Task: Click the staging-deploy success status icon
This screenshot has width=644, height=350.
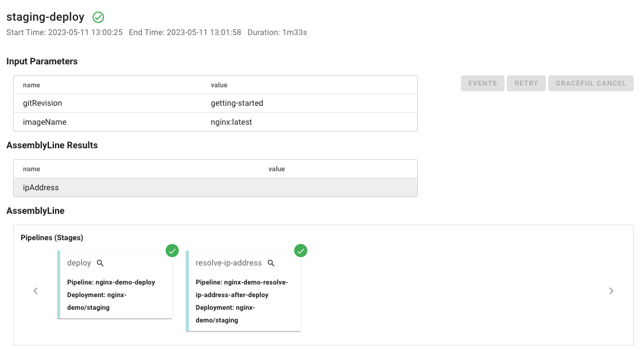Action: [98, 17]
